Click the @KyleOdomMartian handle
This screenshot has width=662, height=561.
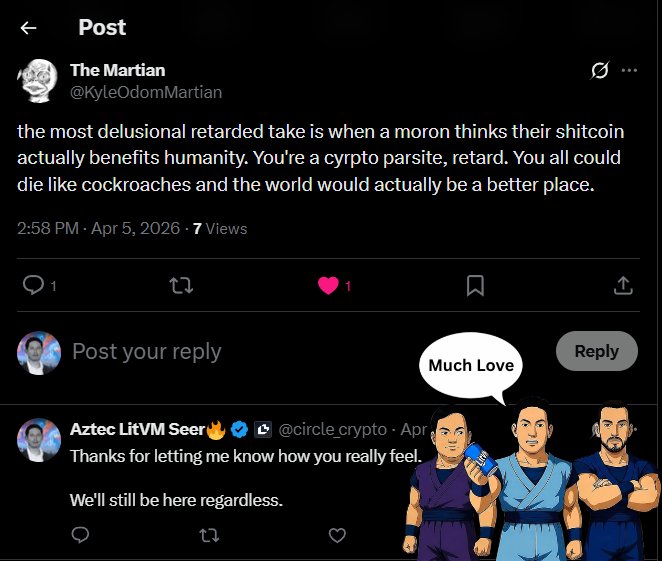[146, 92]
